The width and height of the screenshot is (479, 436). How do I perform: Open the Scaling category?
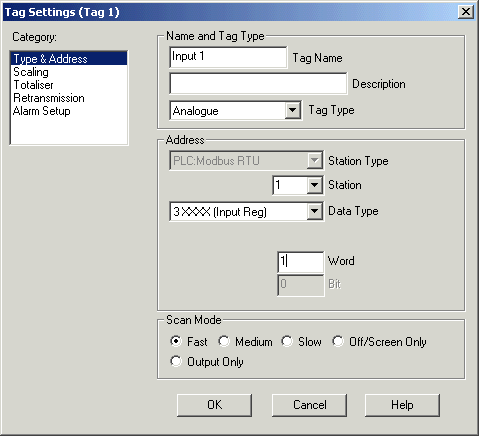(31, 72)
